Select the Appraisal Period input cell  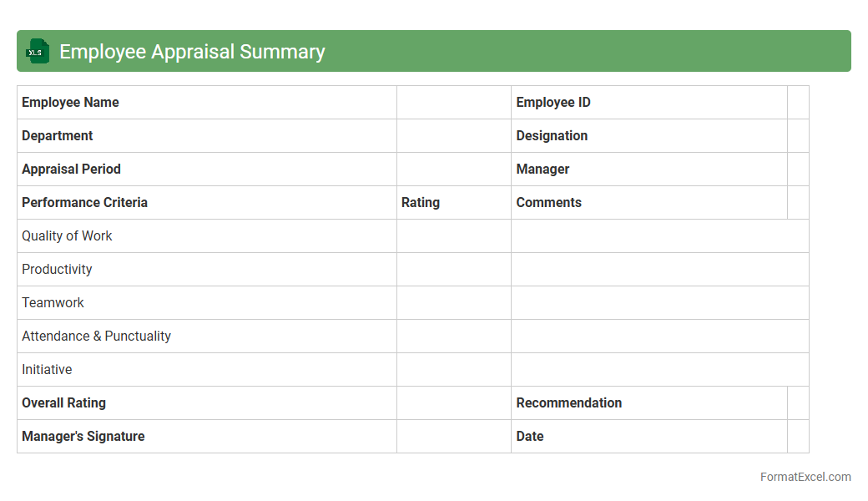453,170
